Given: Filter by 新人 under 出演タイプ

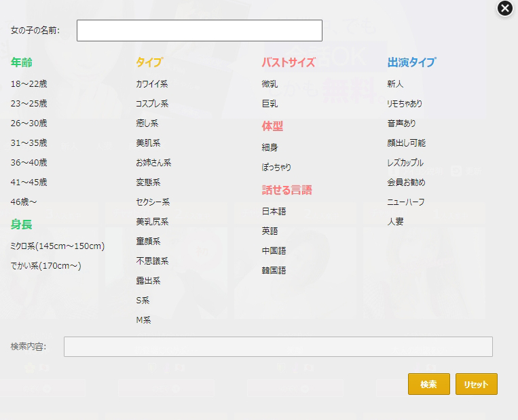Looking at the screenshot, I should point(396,84).
